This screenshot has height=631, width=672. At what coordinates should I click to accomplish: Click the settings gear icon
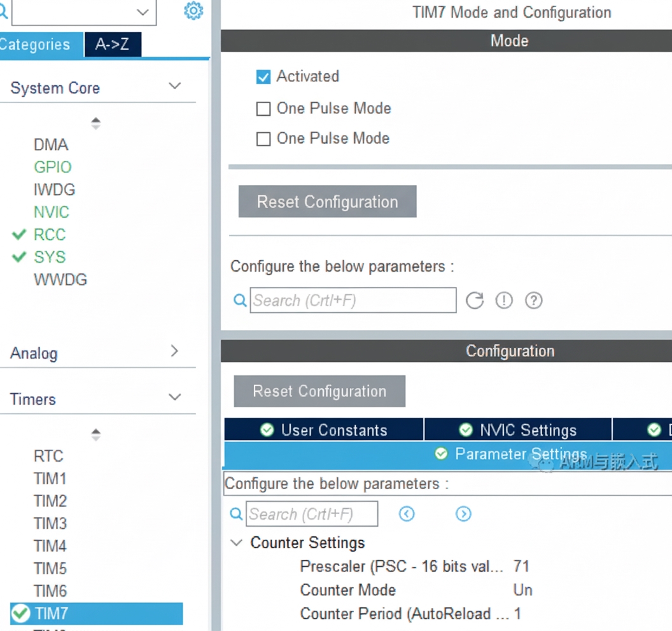tap(193, 11)
